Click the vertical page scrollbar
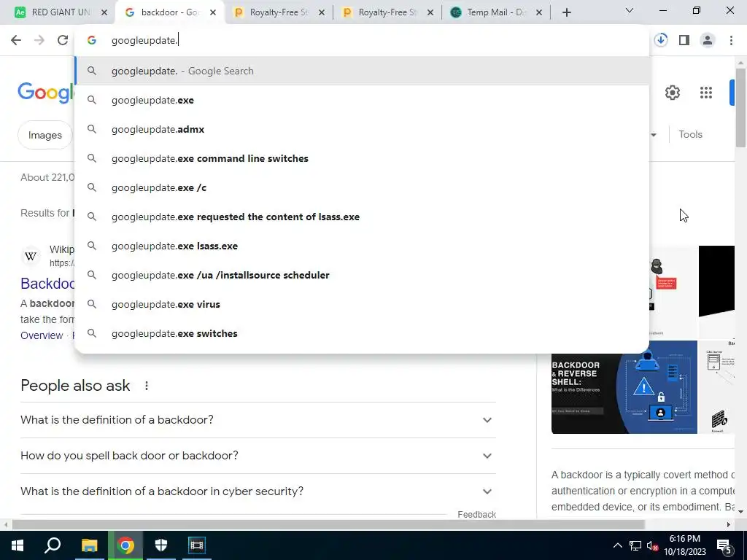This screenshot has width=747, height=560. 740,108
